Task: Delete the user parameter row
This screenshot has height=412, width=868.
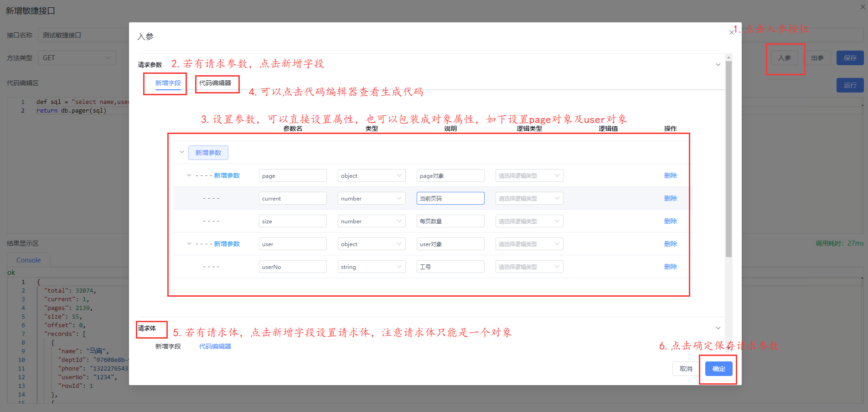Action: tap(671, 244)
